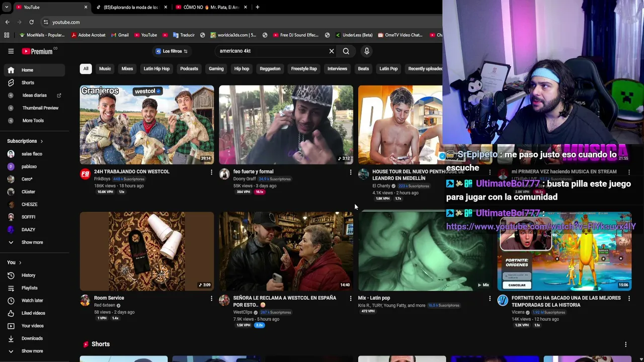This screenshot has width=644, height=362.
Task: Switch to the TikTok Explorando la moda tab
Action: [131, 7]
